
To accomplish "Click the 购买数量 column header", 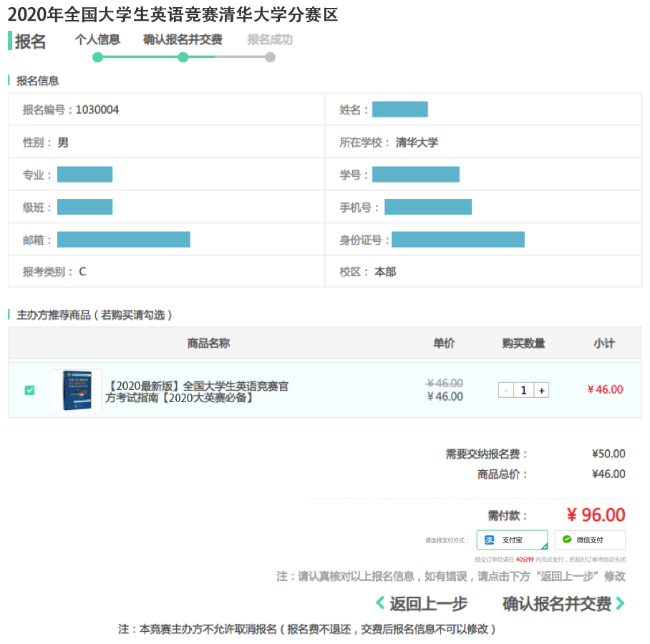I will [x=523, y=343].
